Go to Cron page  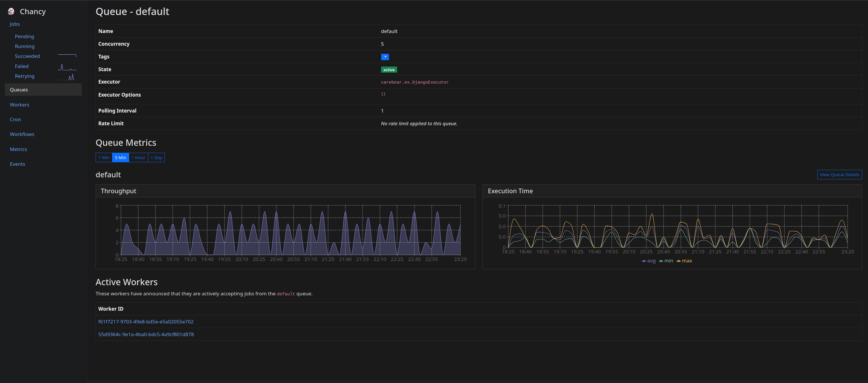click(16, 119)
